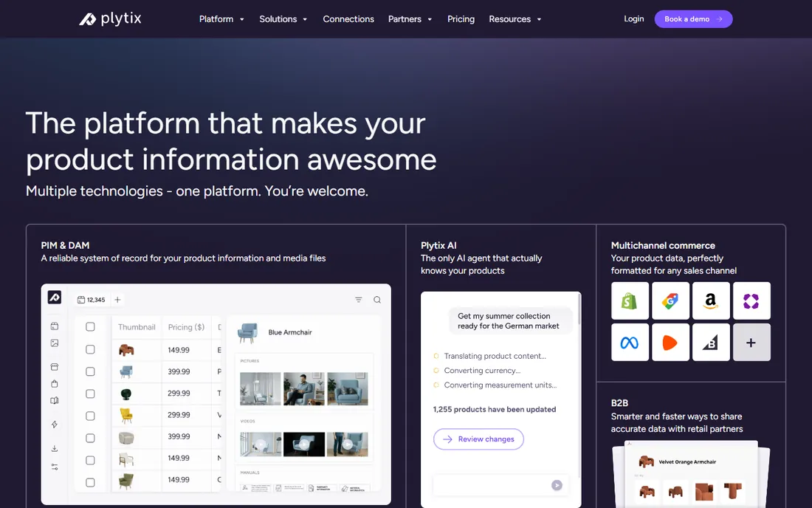Open the sliders settings icon in the sidebar

tap(55, 467)
